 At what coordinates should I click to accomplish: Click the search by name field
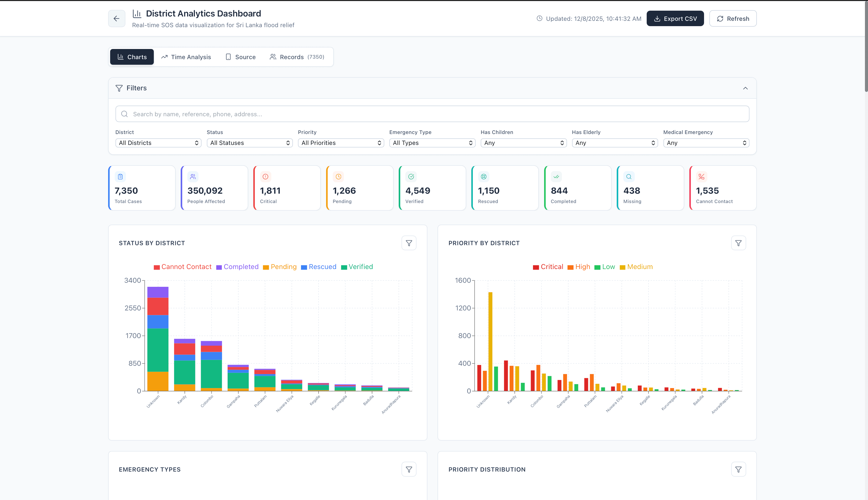click(x=432, y=114)
